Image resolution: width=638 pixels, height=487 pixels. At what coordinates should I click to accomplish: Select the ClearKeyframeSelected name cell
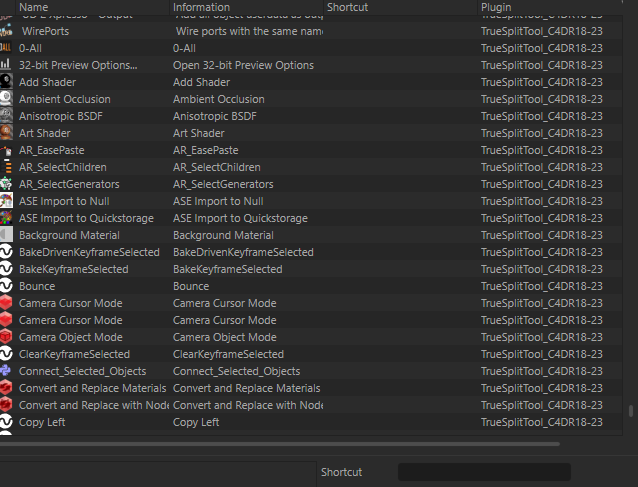click(x=74, y=354)
